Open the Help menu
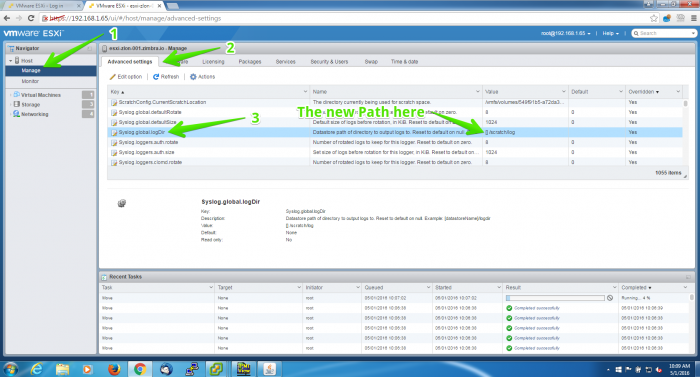Viewport: 700px width, 377px height. [x=610, y=34]
